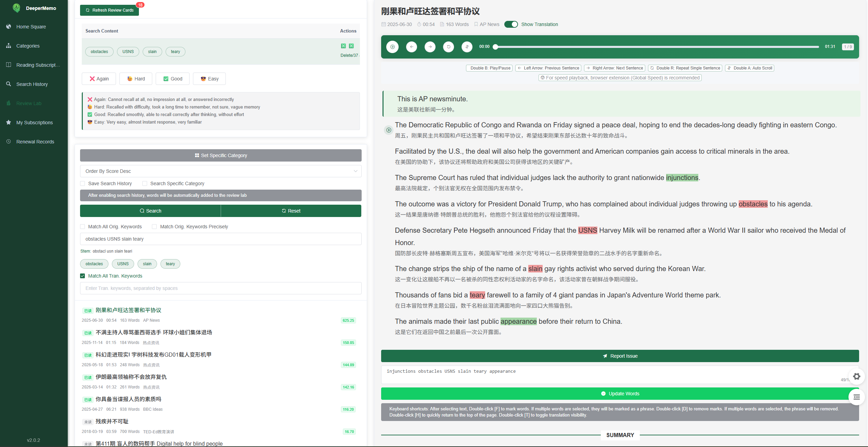Viewport: 868px width, 447px height.
Task: Enable Search Specific Category checkbox
Action: (145, 183)
